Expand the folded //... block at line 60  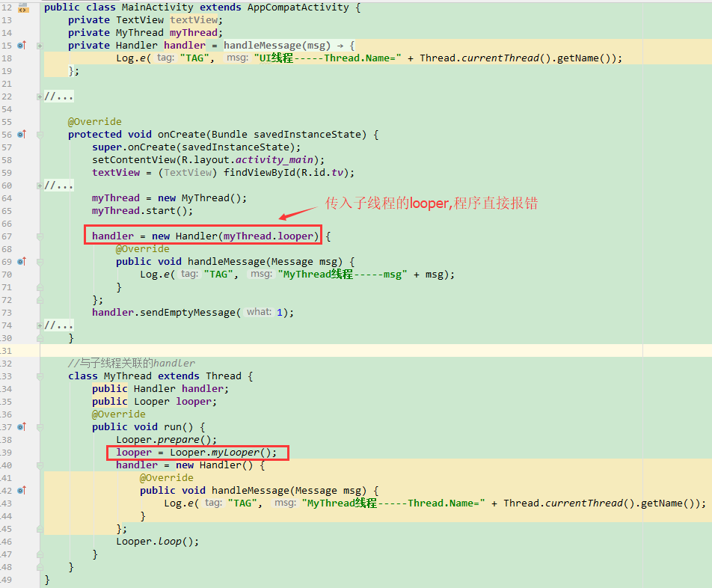pyautogui.click(x=40, y=186)
